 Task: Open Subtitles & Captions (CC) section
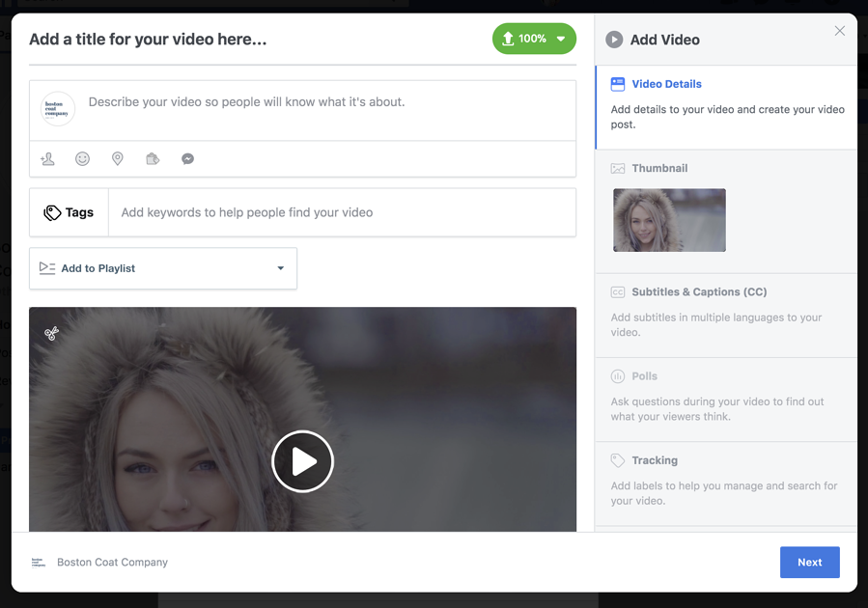698,291
